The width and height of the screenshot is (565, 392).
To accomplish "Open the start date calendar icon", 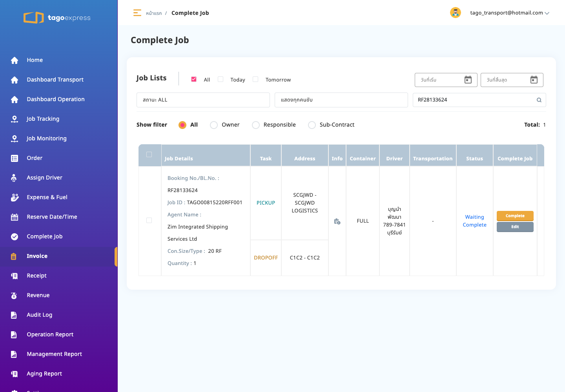I will (x=468, y=80).
